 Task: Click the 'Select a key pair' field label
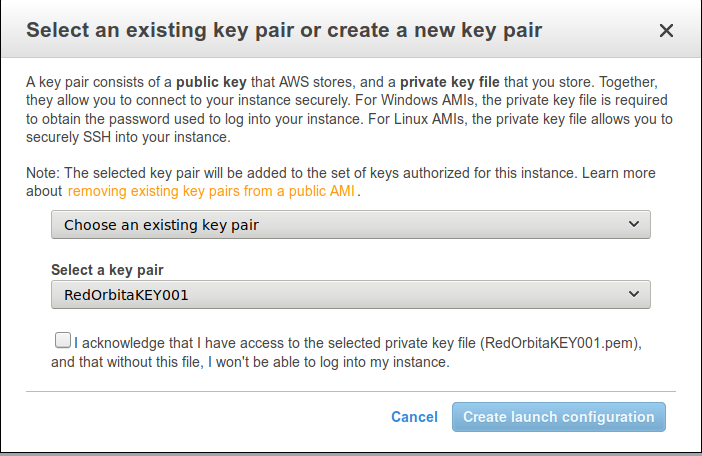(x=107, y=270)
